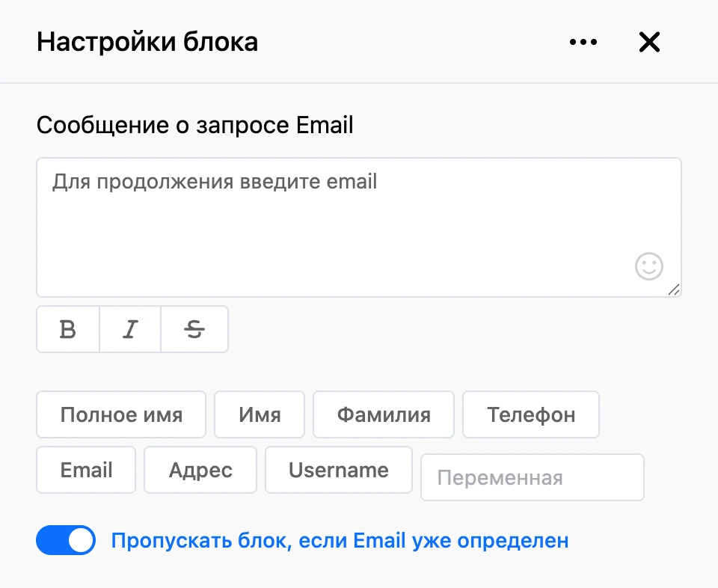718x588 pixels.
Task: Toggle skip block if Email defined switch
Action: point(66,540)
